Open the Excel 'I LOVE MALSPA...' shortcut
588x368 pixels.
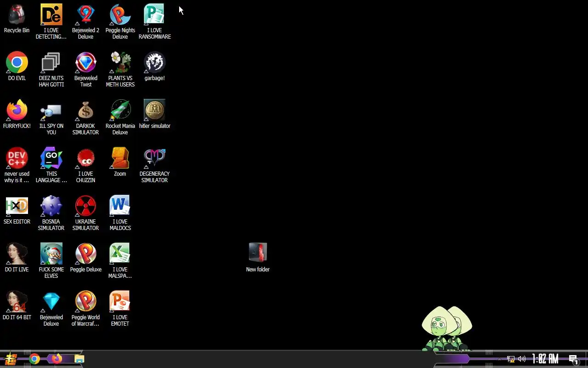(x=120, y=253)
